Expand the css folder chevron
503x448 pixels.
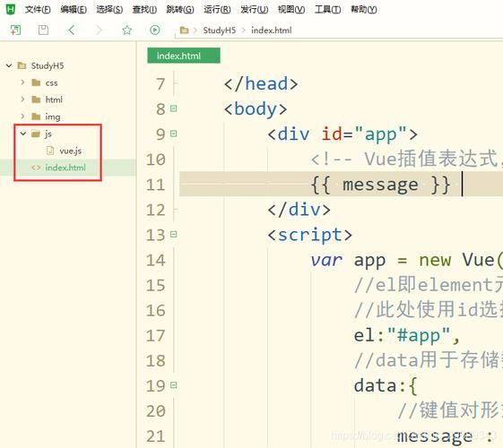coord(22,82)
